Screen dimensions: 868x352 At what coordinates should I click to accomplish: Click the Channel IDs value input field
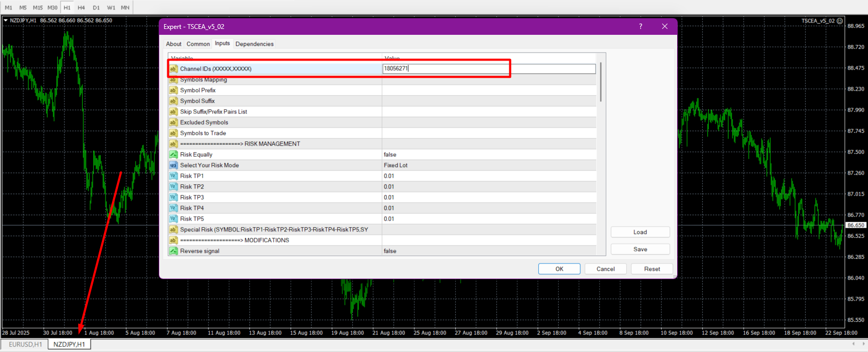coord(488,69)
